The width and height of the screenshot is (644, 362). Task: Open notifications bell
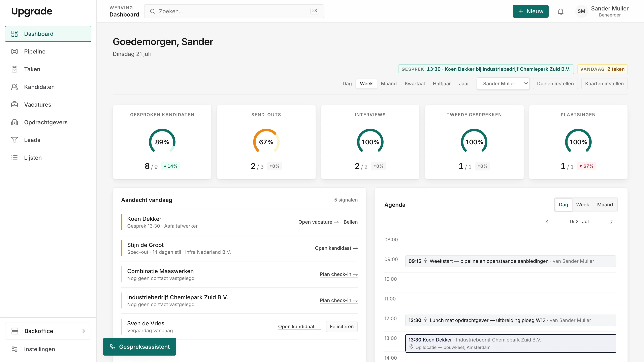560,11
